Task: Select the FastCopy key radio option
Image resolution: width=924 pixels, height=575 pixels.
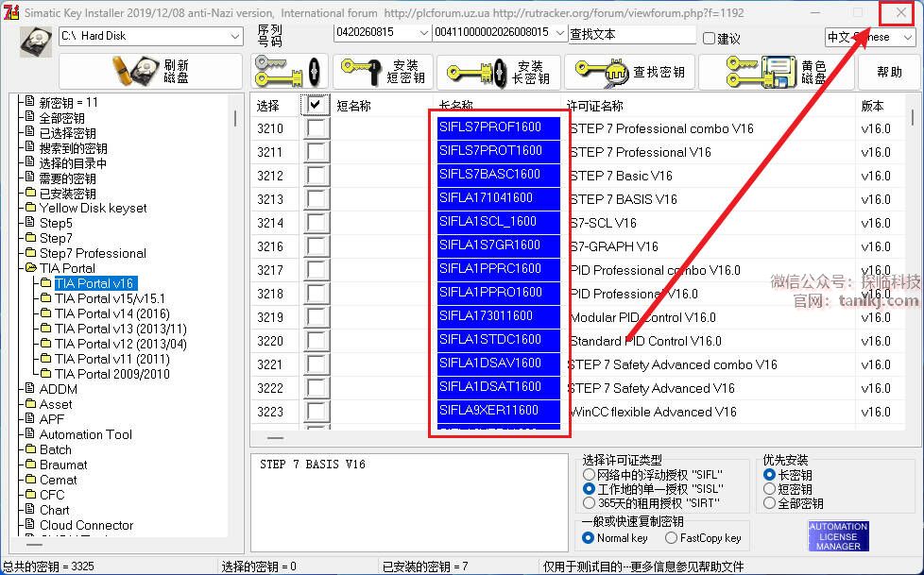Action: (x=671, y=538)
